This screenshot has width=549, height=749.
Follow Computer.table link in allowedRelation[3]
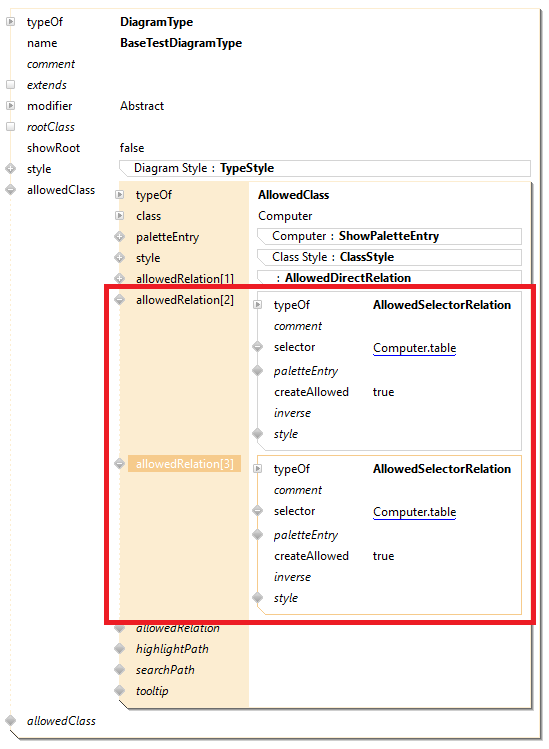coord(414,512)
